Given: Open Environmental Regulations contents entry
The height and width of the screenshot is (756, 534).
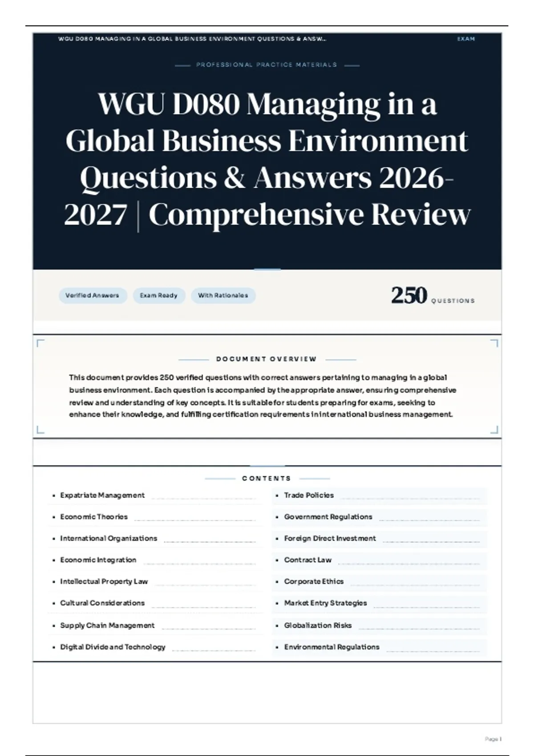Looking at the screenshot, I should coord(380,647).
